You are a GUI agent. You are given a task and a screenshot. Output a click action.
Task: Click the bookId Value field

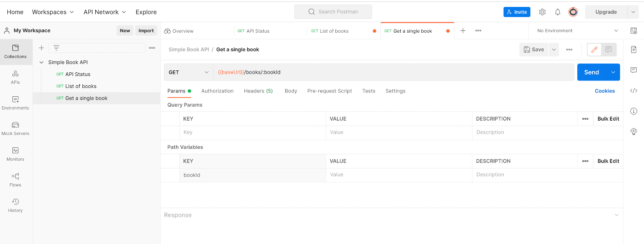[x=399, y=175]
